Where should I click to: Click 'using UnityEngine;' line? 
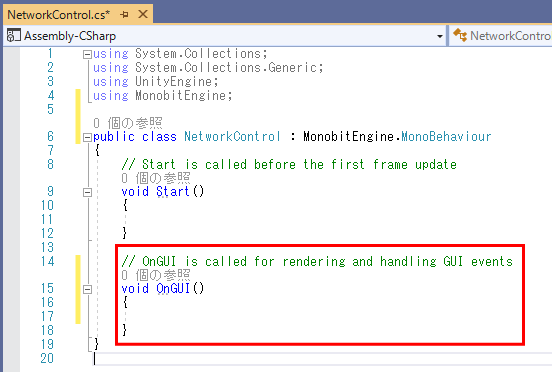(156, 82)
